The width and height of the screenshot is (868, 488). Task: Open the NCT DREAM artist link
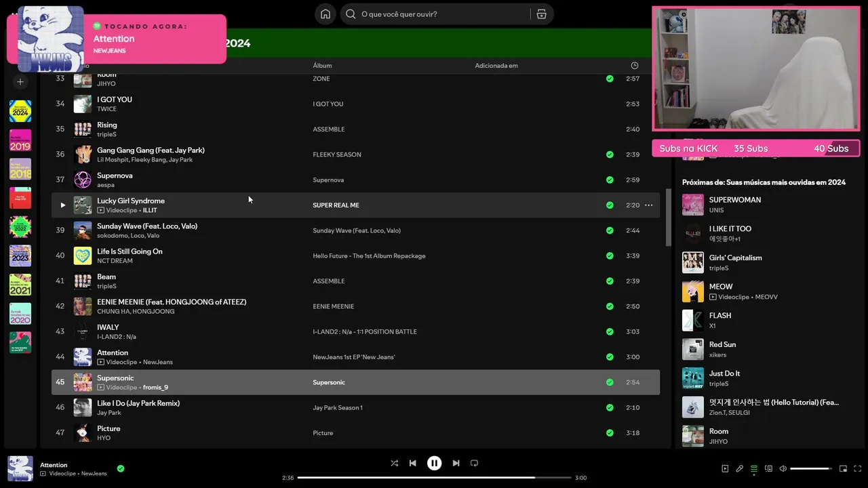115,261
